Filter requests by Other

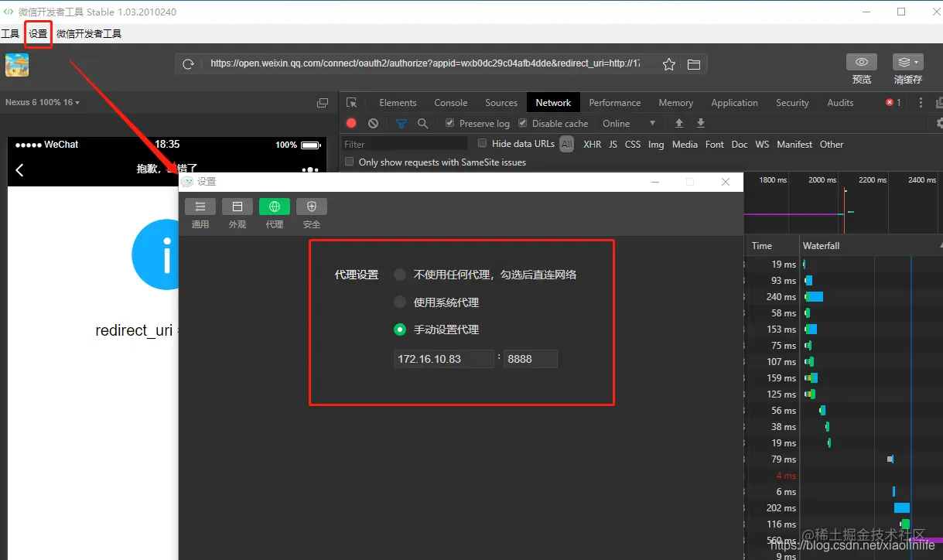(832, 145)
